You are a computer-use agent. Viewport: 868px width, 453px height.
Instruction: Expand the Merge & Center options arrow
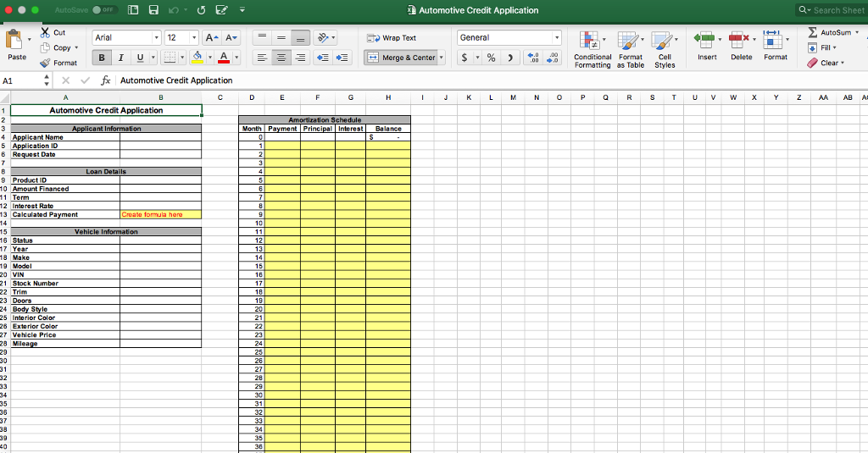click(441, 58)
